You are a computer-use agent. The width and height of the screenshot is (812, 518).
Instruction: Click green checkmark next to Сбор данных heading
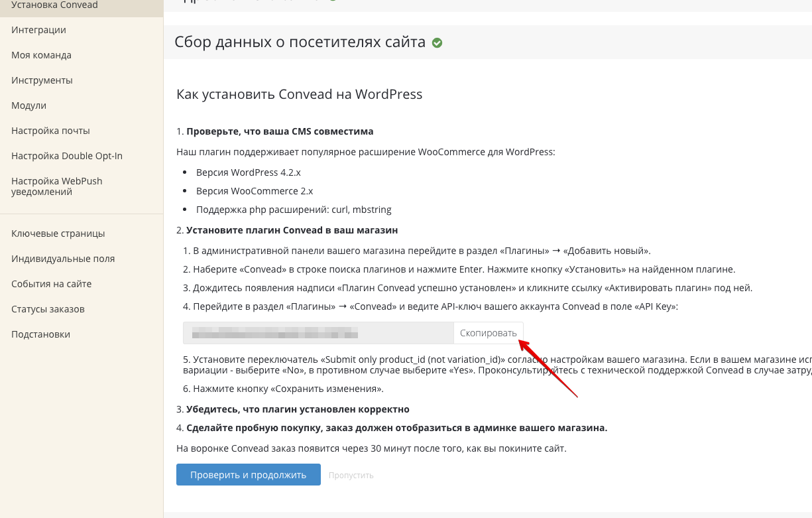coord(437,43)
